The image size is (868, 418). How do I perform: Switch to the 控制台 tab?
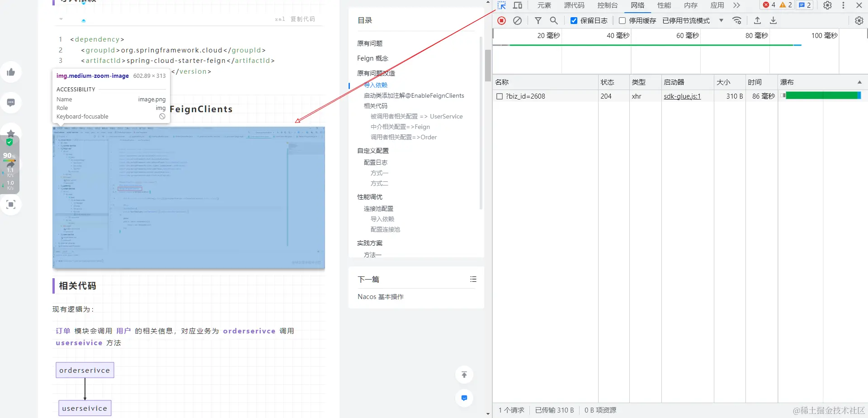pyautogui.click(x=607, y=5)
